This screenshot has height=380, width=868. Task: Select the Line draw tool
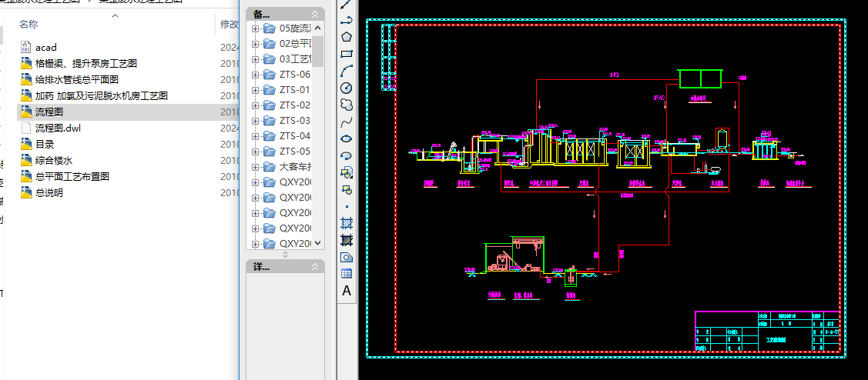coord(347,5)
